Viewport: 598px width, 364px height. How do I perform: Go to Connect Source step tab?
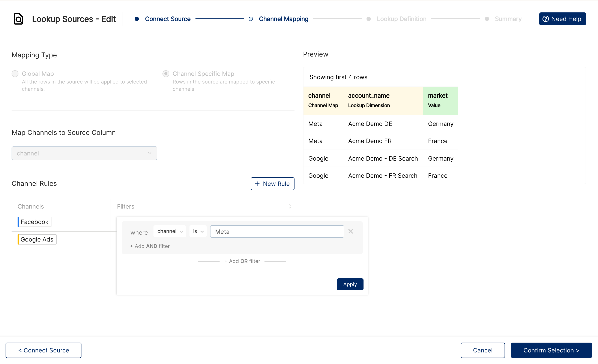(x=167, y=19)
